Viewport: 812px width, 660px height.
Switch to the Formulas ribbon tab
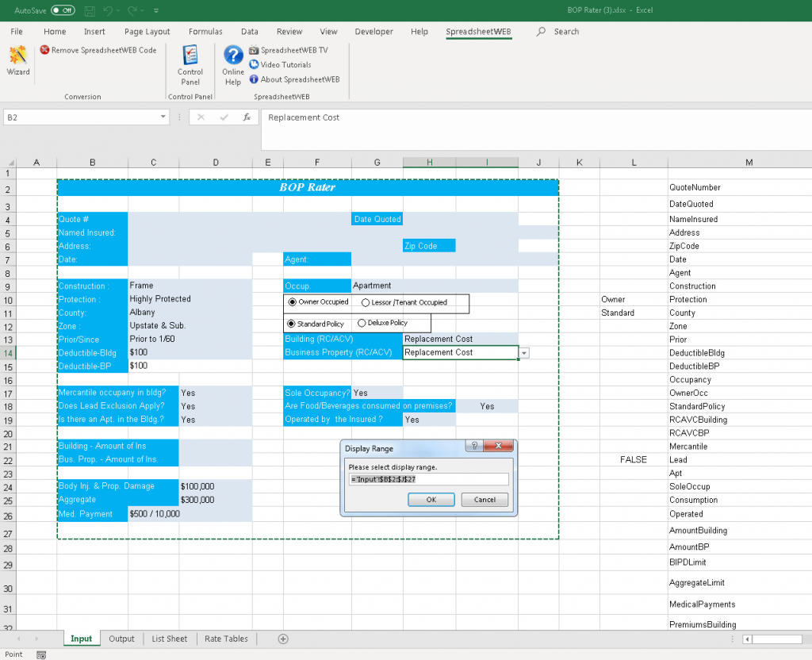(x=205, y=32)
